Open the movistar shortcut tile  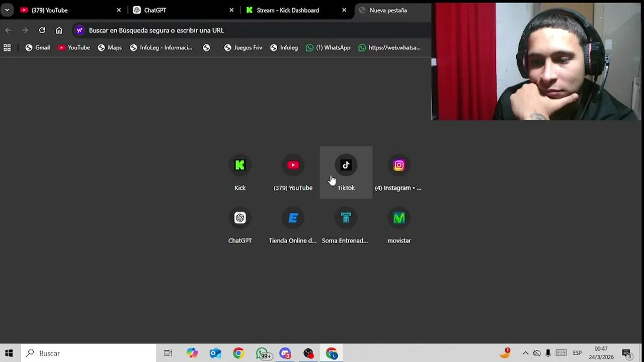pos(399,225)
